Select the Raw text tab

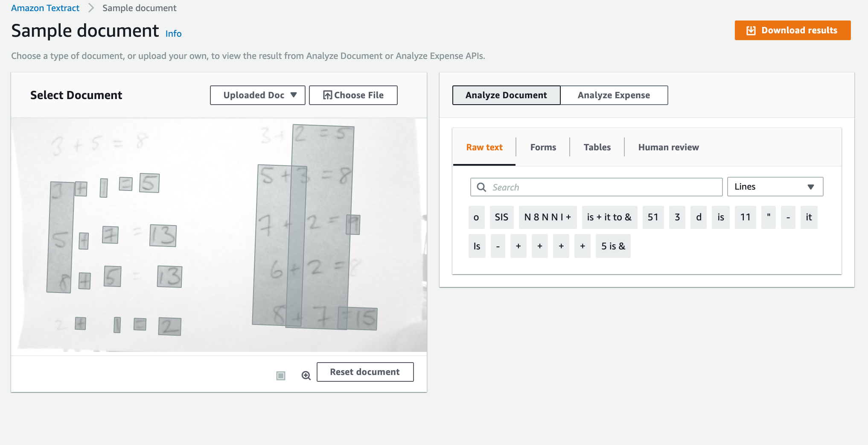pyautogui.click(x=484, y=147)
